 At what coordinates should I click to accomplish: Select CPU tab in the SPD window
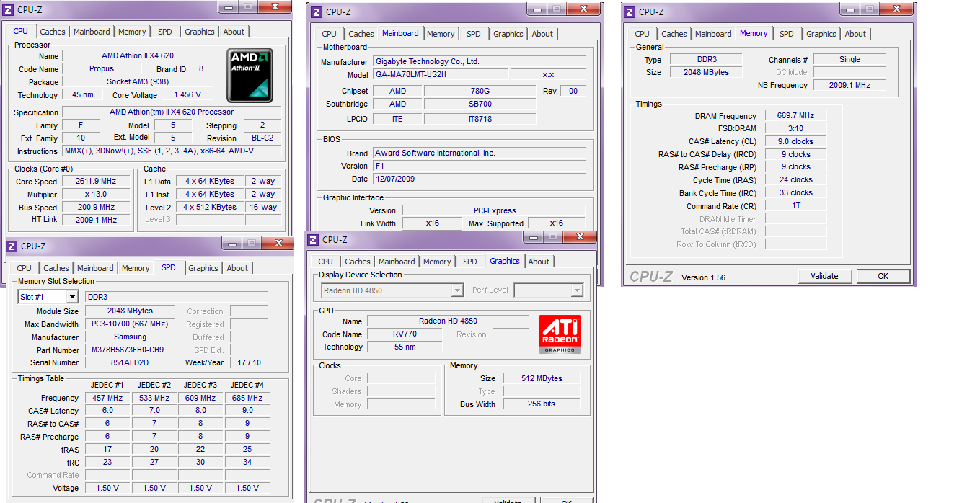tap(25, 268)
